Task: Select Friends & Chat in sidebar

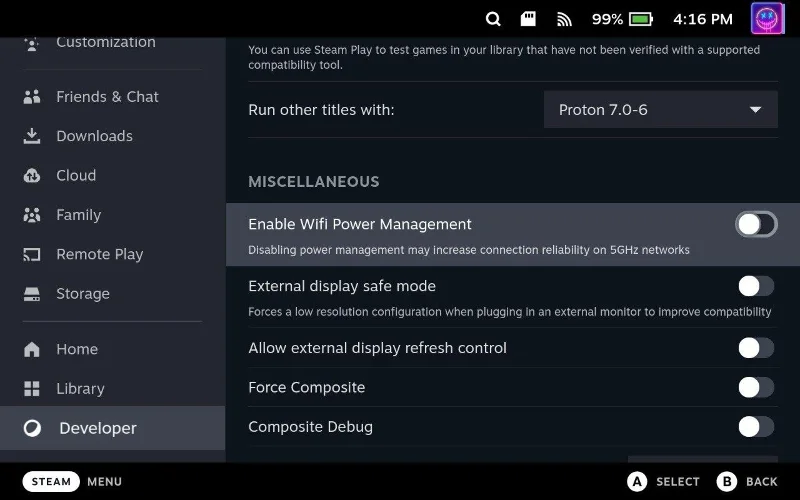Action: click(107, 97)
